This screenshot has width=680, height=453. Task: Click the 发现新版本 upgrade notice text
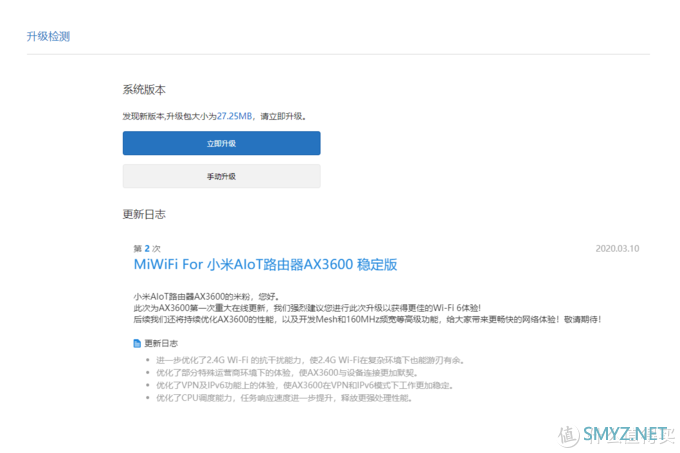click(x=215, y=116)
